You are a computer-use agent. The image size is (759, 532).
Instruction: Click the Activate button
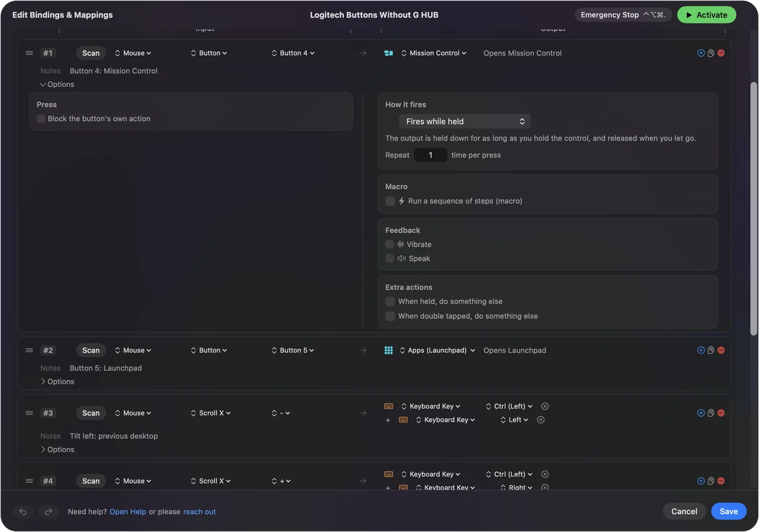pos(706,15)
